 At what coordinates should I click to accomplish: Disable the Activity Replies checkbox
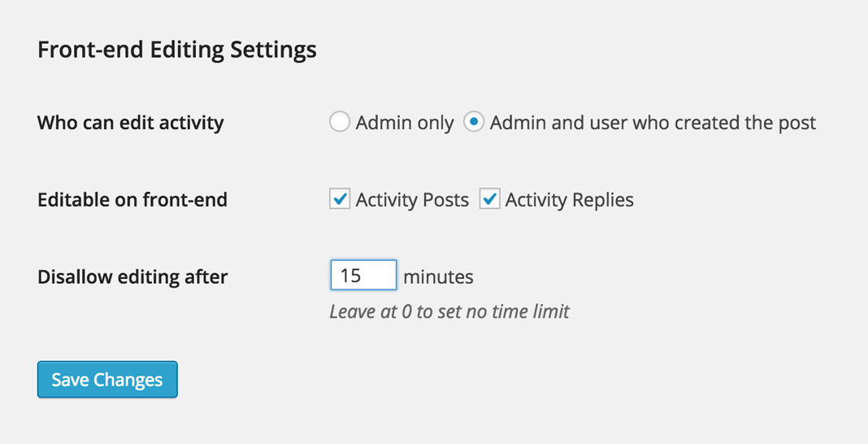(x=489, y=199)
